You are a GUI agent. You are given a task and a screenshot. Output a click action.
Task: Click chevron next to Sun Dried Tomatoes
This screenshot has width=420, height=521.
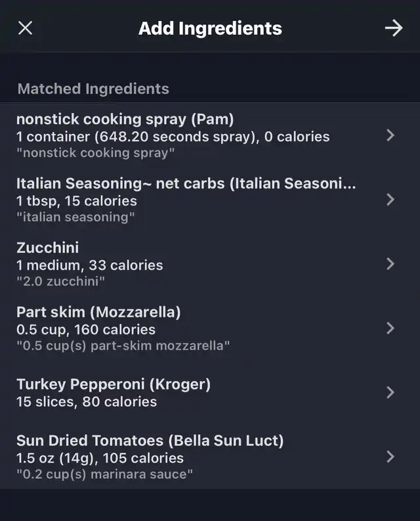pyautogui.click(x=390, y=457)
